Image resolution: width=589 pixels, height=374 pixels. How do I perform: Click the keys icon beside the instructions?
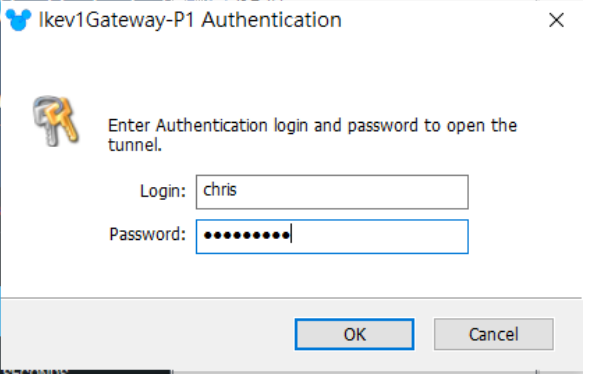pos(56,121)
